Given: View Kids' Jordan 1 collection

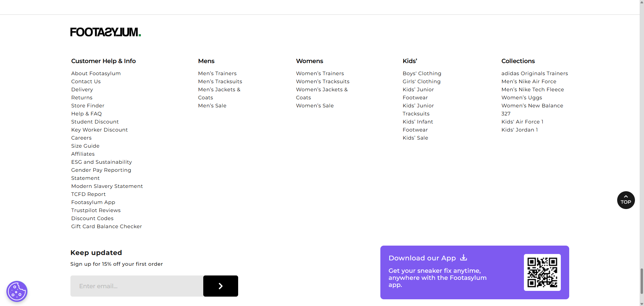Looking at the screenshot, I should click(x=519, y=130).
